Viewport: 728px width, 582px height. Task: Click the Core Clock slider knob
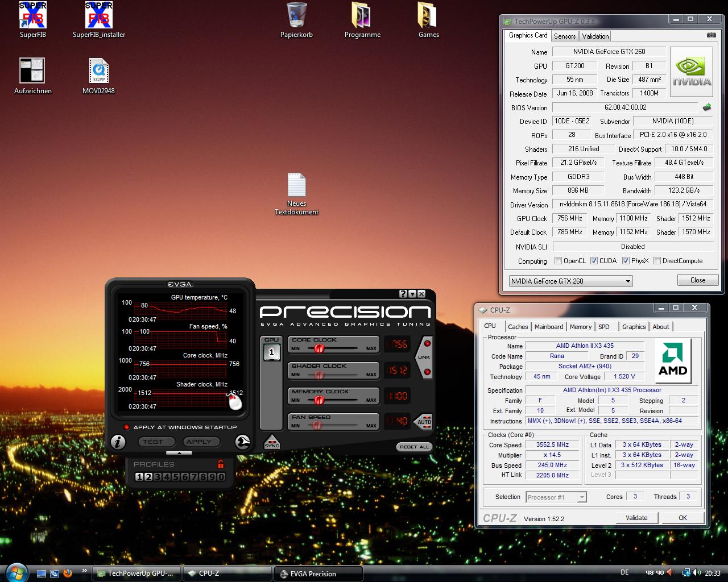coord(319,348)
